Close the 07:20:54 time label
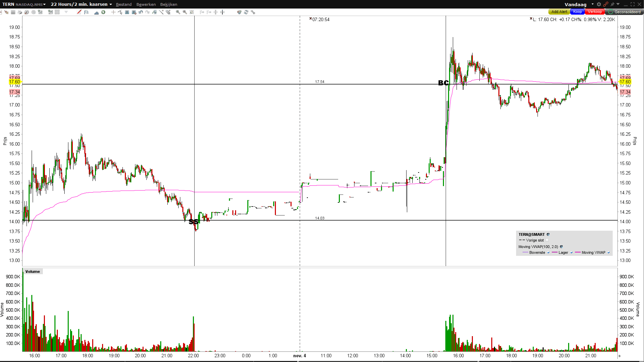 pos(311,19)
